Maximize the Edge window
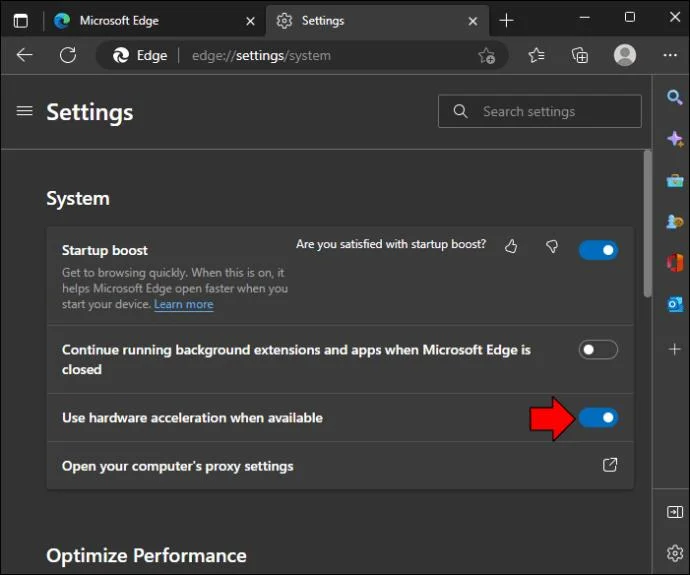The width and height of the screenshot is (690, 575). pyautogui.click(x=630, y=17)
